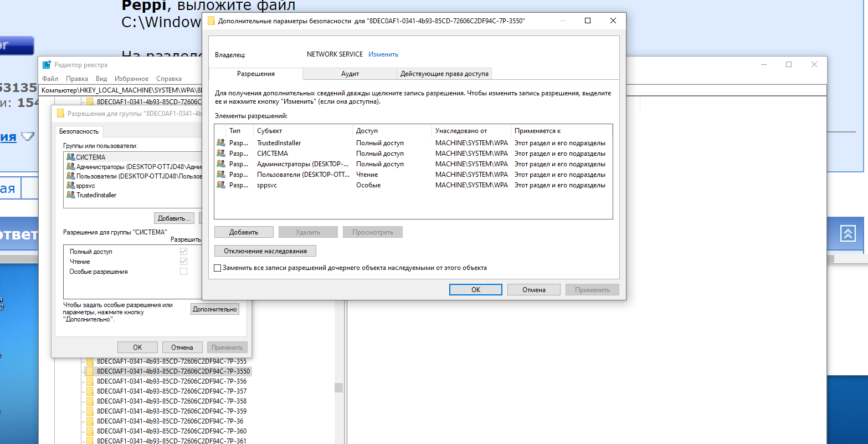
Task: Click Отмена in the Permissions dialog
Action: click(x=182, y=348)
